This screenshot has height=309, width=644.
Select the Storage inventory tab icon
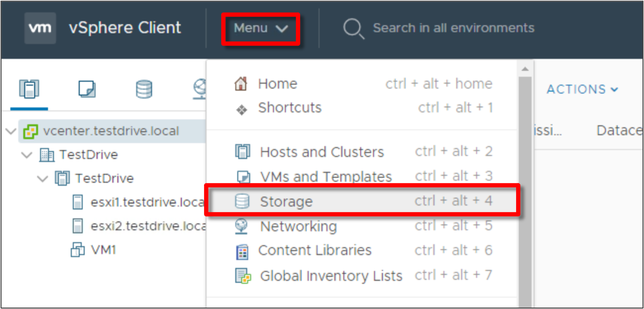click(144, 89)
